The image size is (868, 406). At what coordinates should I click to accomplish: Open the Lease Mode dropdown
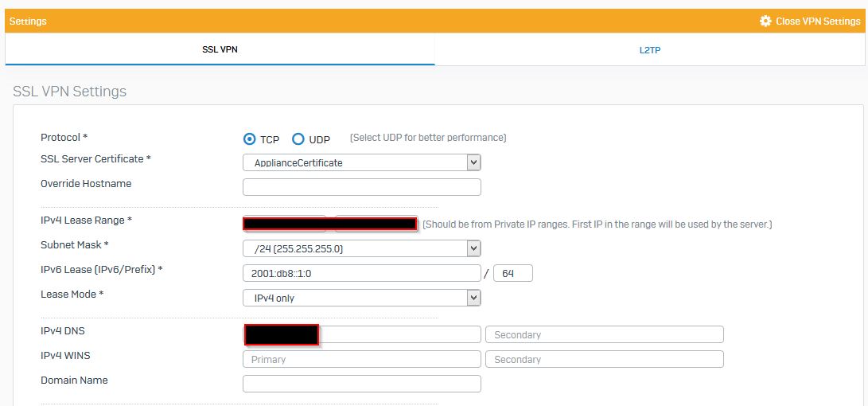coord(362,298)
